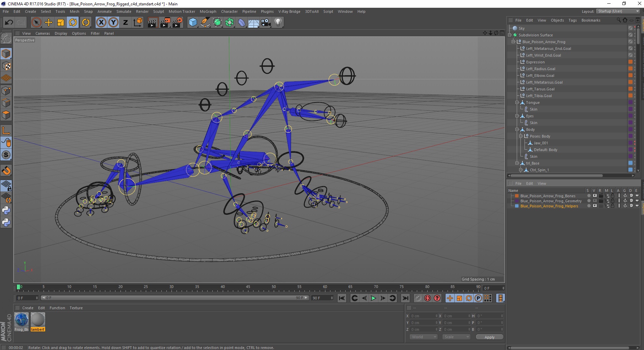The height and width of the screenshot is (350, 644).
Task: Open the material manager Texture menu
Action: coord(76,308)
